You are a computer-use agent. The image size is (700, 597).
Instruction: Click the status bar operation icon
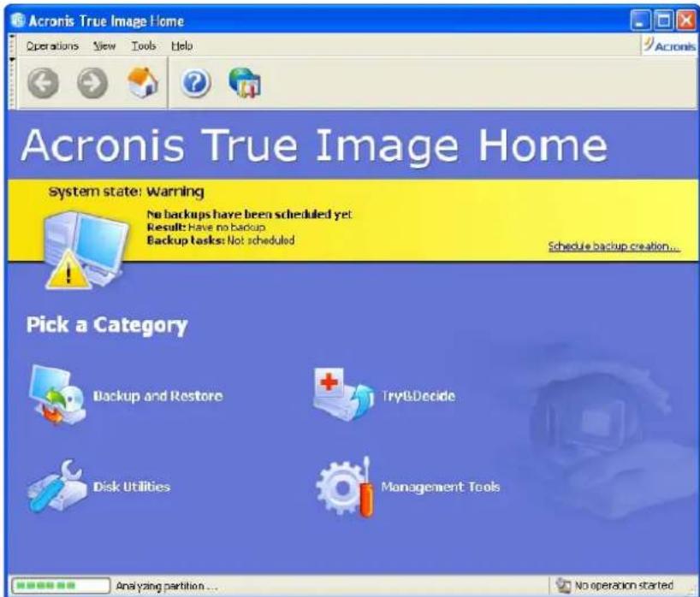point(563,585)
